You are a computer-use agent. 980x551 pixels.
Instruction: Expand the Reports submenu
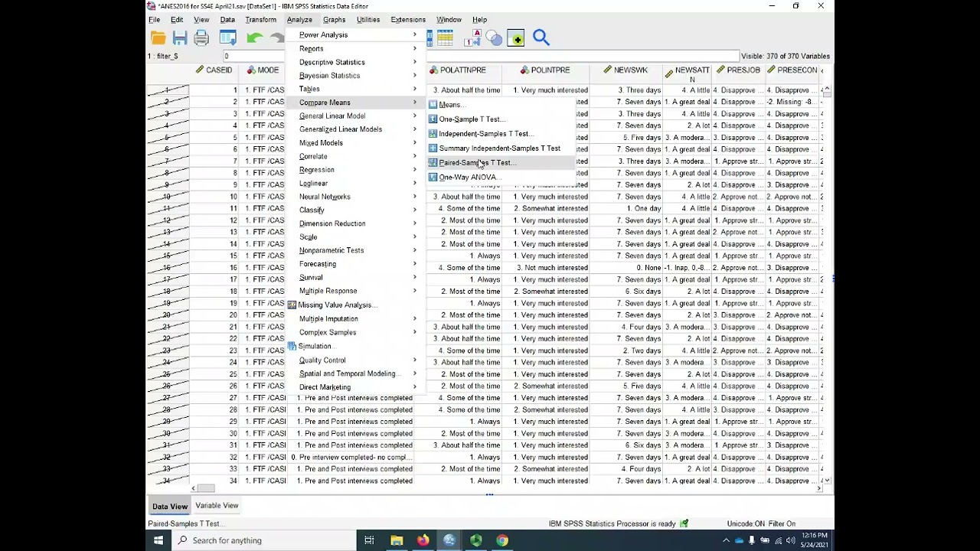(415, 48)
